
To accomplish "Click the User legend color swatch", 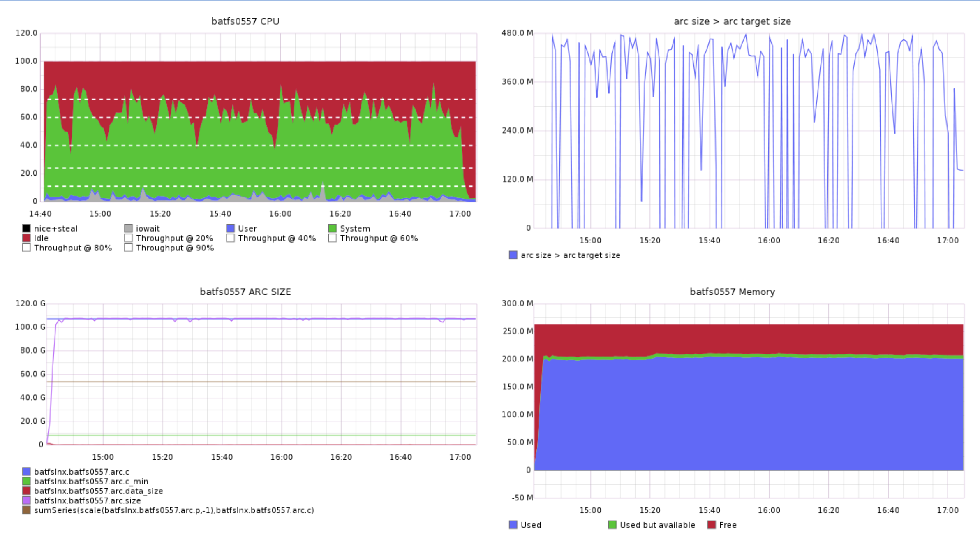I will (x=230, y=228).
